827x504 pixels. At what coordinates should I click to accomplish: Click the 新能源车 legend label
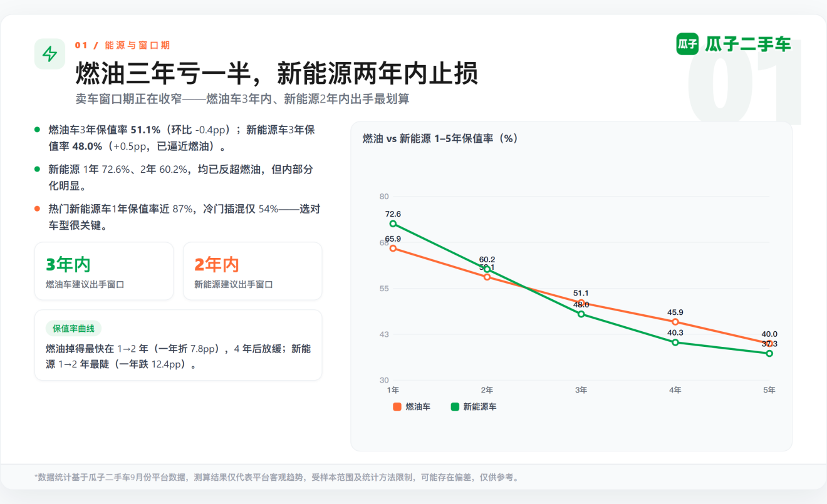pos(480,407)
